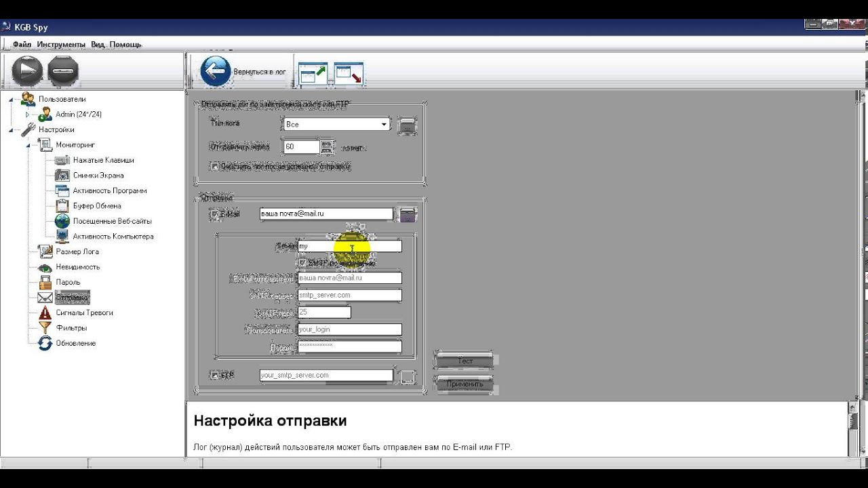Enable the FTP checkbox
Screen dimensions: 868x488
coord(215,375)
